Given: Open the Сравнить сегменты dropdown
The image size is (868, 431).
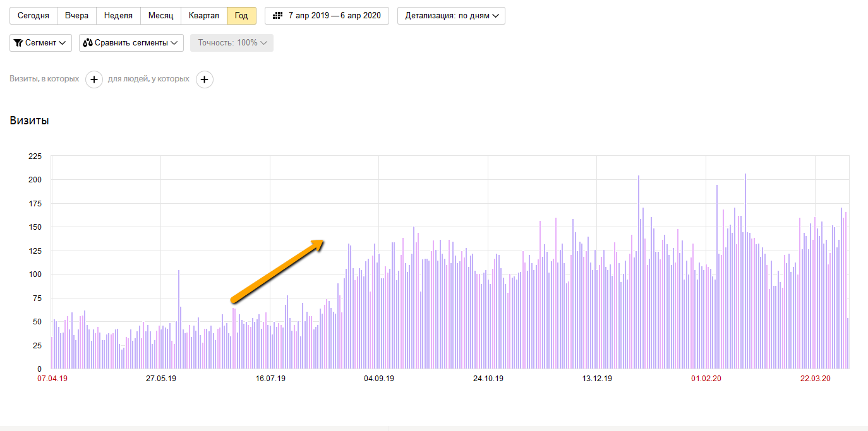Looking at the screenshot, I should pos(131,43).
